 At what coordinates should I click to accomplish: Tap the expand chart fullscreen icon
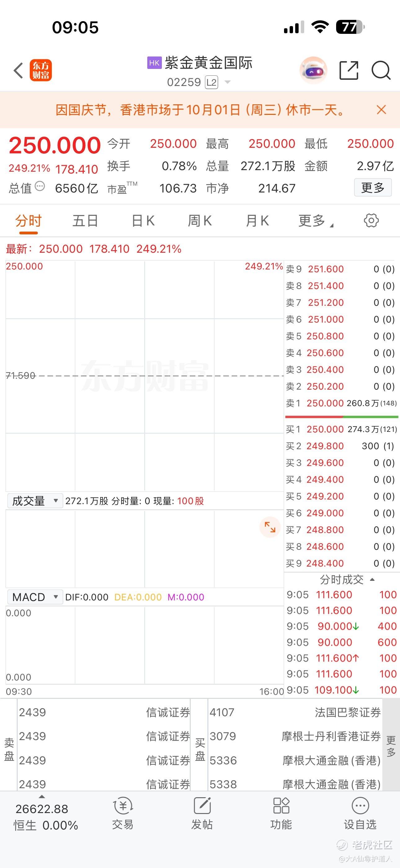coord(270,527)
